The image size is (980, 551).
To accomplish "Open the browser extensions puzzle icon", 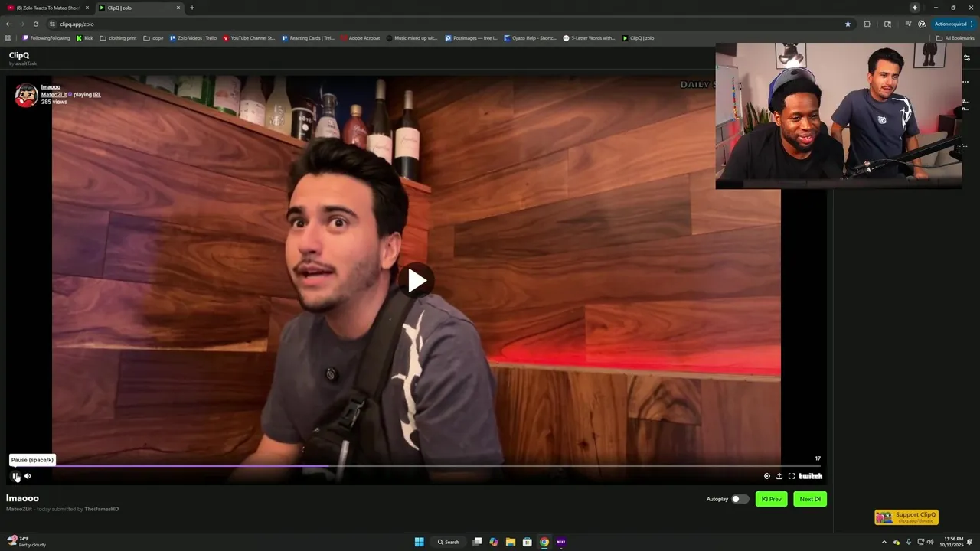I will click(x=867, y=24).
